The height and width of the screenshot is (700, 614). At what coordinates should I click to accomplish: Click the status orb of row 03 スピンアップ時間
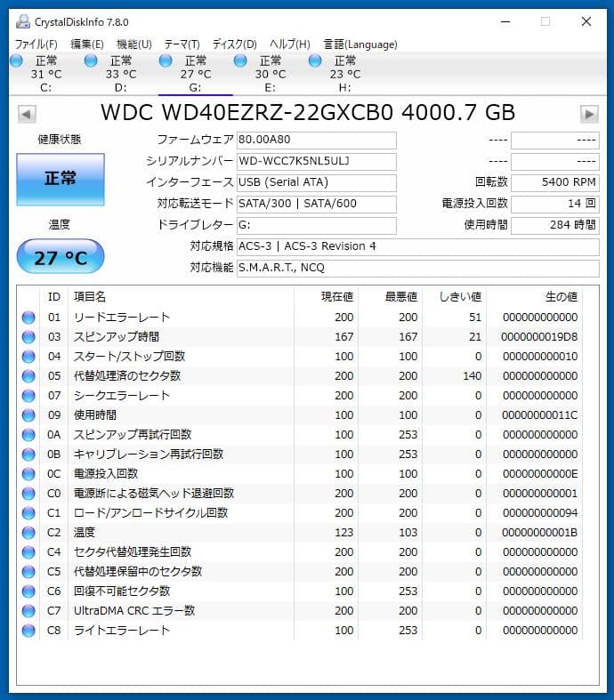click(x=28, y=337)
